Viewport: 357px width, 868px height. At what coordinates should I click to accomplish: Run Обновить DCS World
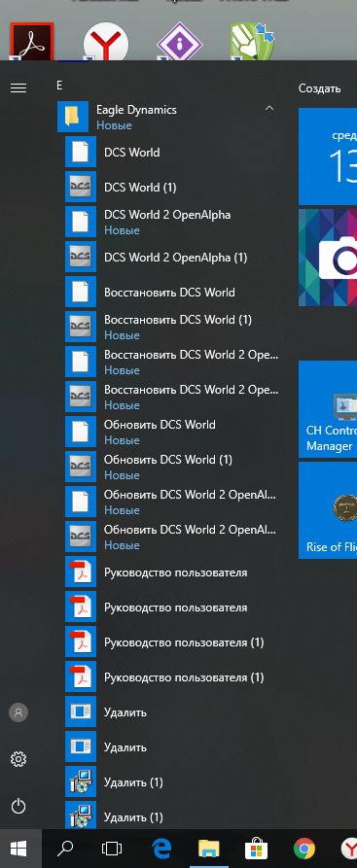(172, 432)
